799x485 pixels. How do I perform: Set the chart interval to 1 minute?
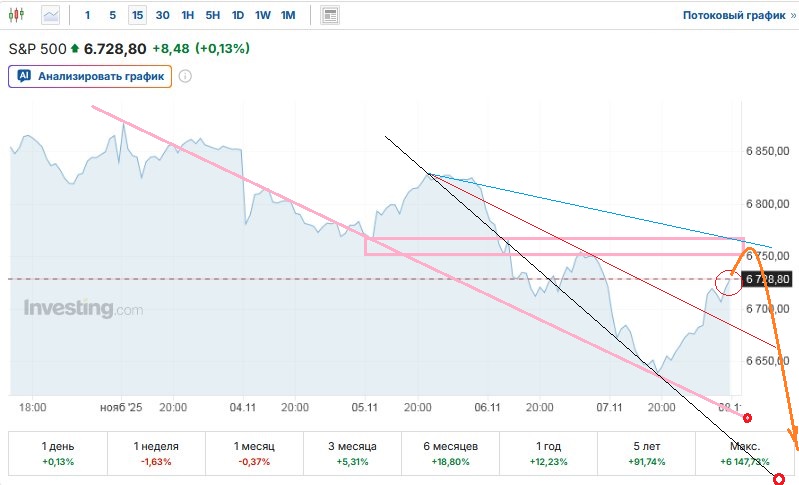click(87, 15)
